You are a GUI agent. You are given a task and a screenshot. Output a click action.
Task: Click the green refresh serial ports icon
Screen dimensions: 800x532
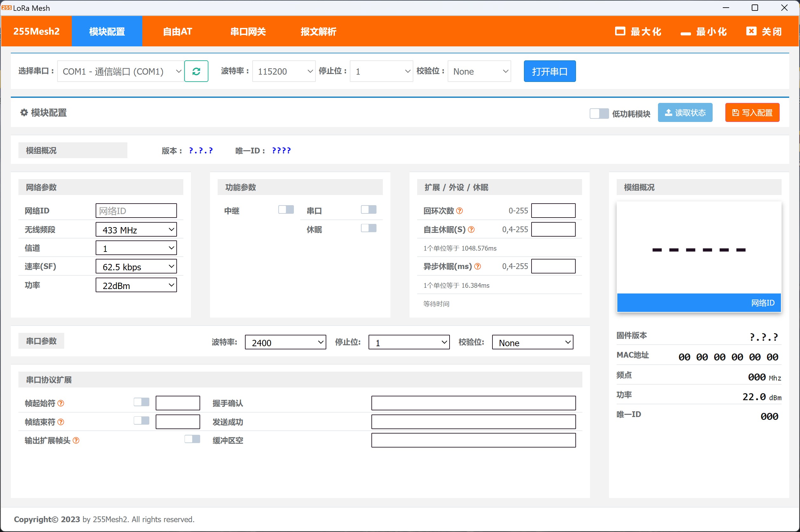pyautogui.click(x=196, y=71)
